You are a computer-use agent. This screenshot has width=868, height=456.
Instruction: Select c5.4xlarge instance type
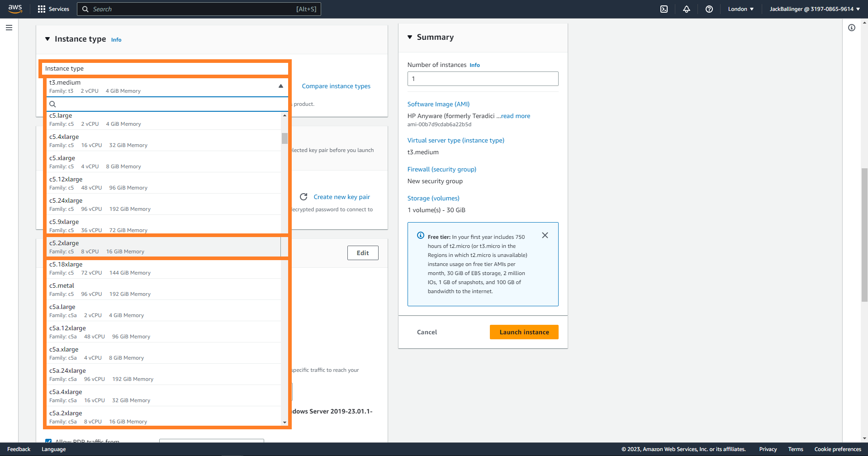[164, 141]
